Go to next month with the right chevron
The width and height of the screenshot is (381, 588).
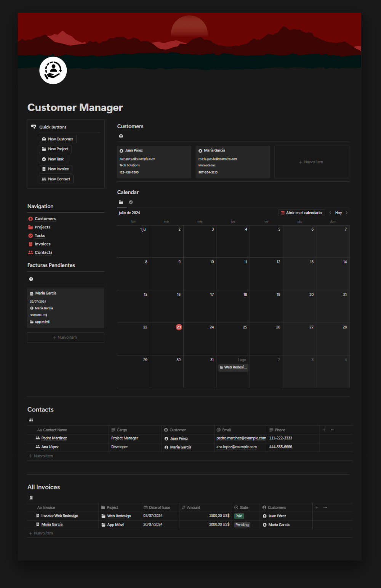pos(346,213)
